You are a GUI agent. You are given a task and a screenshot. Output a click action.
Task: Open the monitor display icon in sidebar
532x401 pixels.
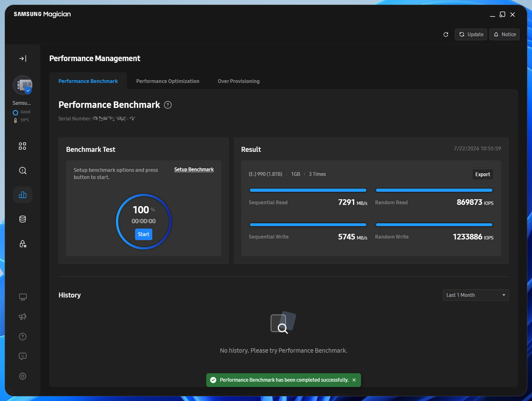tap(22, 297)
